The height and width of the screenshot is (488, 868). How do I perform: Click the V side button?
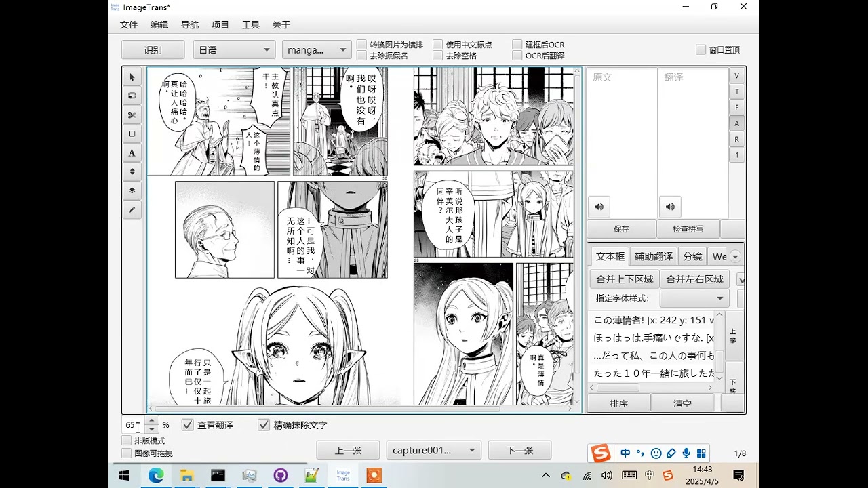pyautogui.click(x=736, y=75)
